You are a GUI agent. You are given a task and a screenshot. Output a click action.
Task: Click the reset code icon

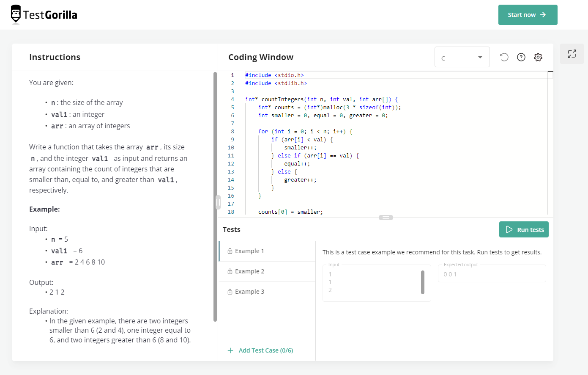pyautogui.click(x=504, y=57)
